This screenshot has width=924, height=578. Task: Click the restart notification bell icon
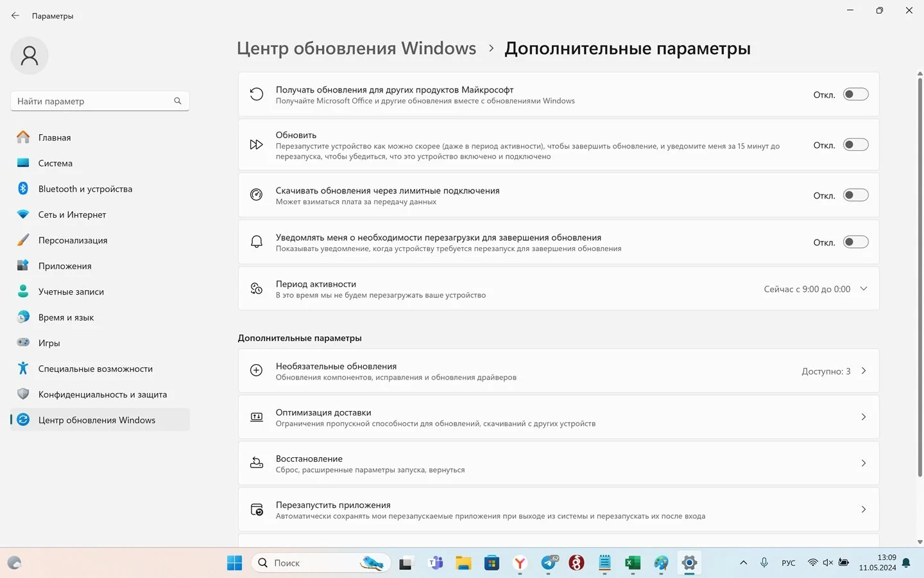click(256, 242)
